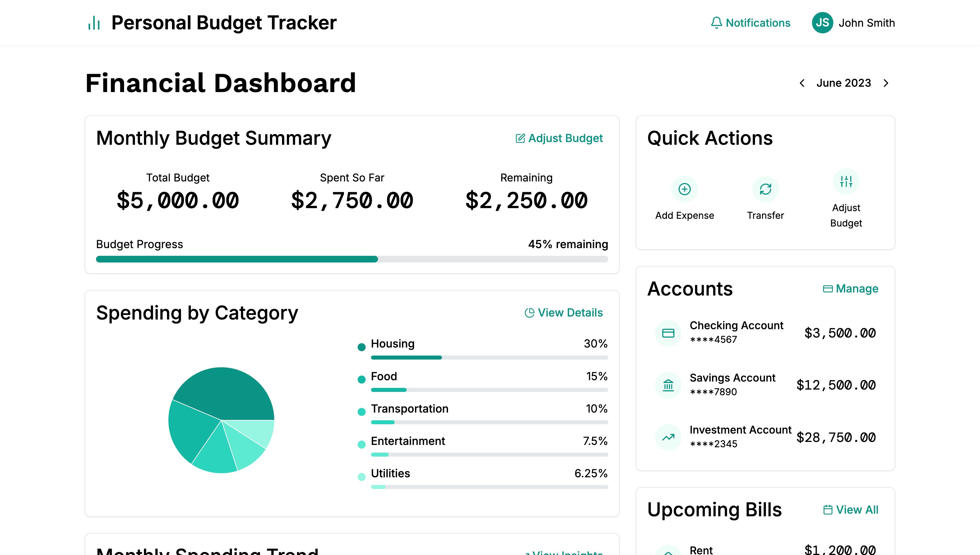Click View All for Upcoming Bills
980x555 pixels.
click(x=851, y=510)
